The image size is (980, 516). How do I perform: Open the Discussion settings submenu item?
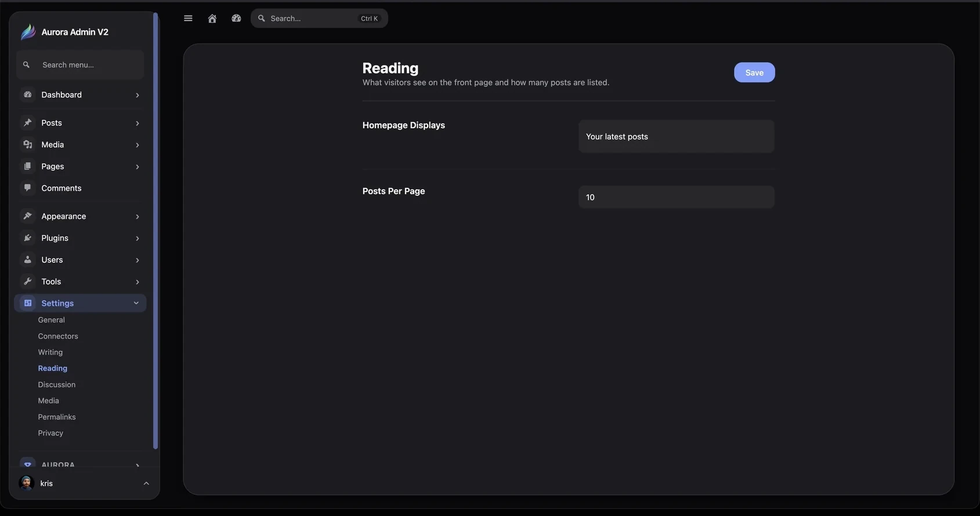pos(57,384)
